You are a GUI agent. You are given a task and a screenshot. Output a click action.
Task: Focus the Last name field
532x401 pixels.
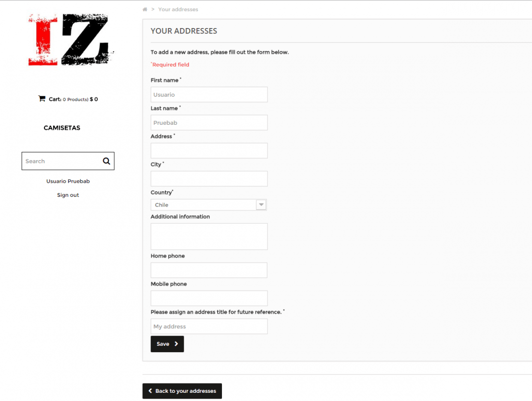(209, 122)
